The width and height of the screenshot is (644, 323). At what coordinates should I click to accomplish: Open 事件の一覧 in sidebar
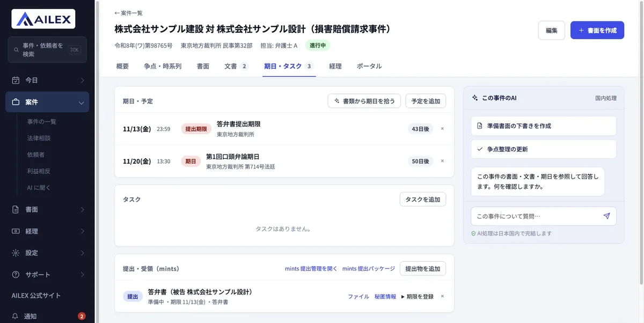[x=42, y=121]
